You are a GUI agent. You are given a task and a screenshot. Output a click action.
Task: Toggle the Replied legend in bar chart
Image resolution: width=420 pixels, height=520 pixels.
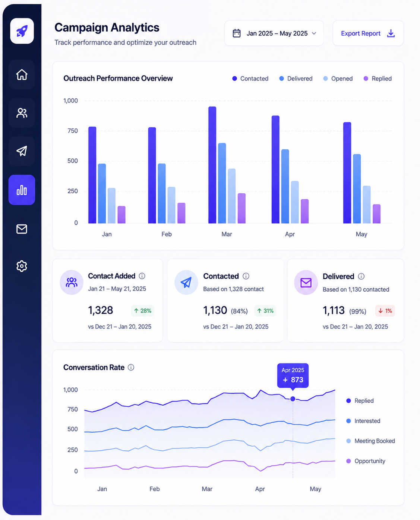pyautogui.click(x=378, y=79)
